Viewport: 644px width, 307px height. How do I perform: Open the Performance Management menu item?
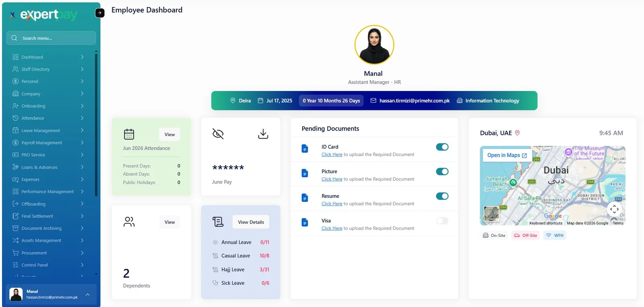click(x=48, y=191)
